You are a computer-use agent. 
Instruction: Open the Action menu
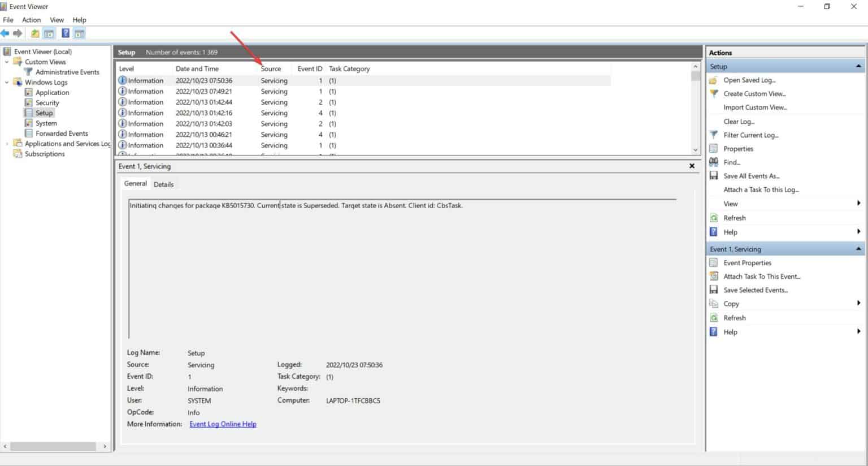pyautogui.click(x=31, y=19)
